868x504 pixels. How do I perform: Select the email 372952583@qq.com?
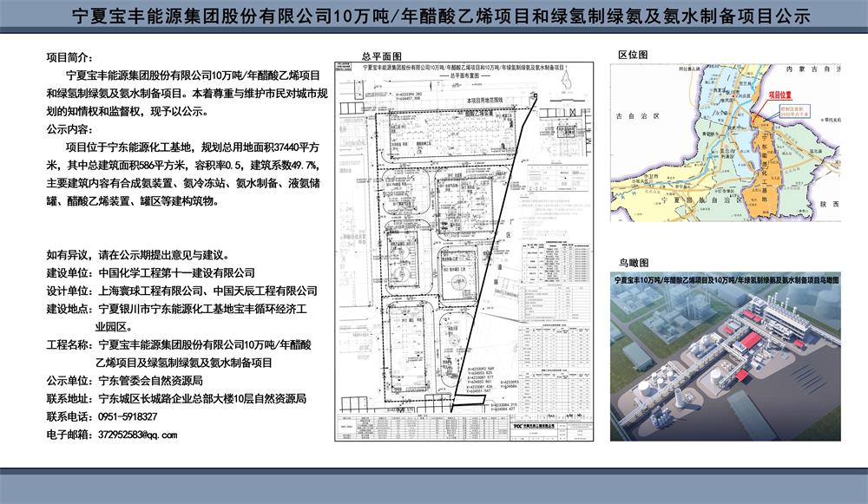(x=138, y=435)
